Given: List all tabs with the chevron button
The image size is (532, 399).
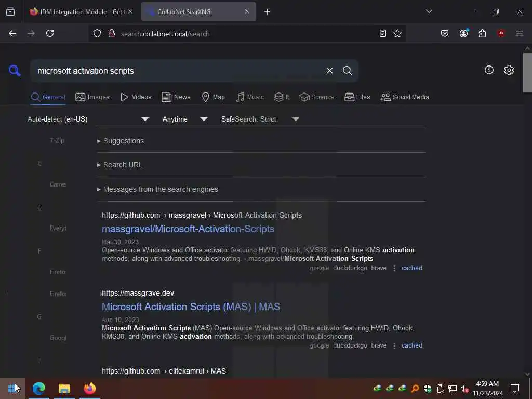Looking at the screenshot, I should tap(429, 11).
